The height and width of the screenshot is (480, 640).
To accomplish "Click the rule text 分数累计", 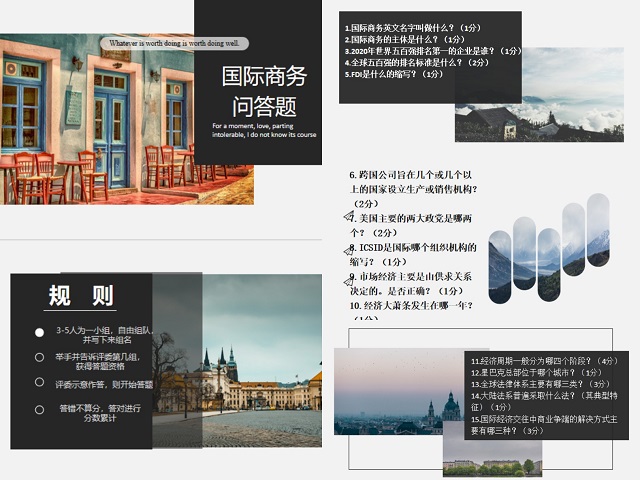I will (100, 418).
